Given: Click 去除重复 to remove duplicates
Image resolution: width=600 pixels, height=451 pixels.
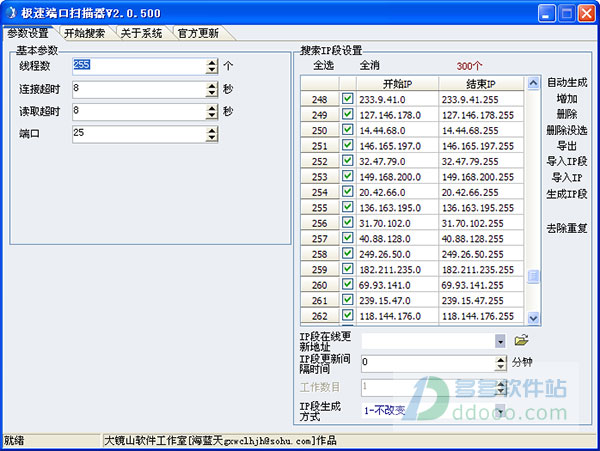Looking at the screenshot, I should coord(567,228).
